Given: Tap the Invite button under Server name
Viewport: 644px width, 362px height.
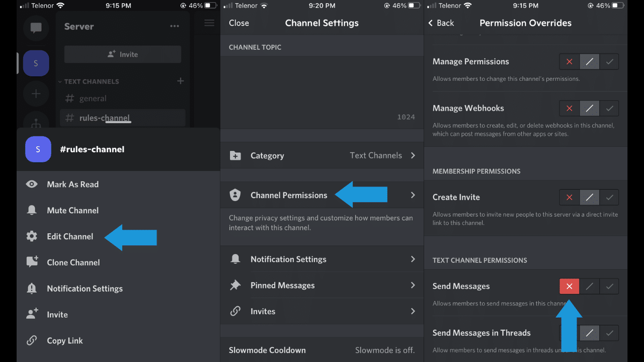Looking at the screenshot, I should pos(122,54).
